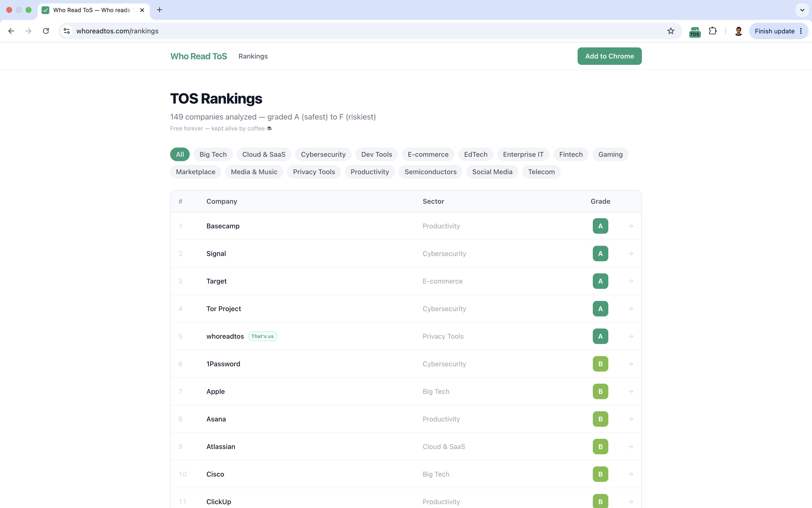
Task: Filter by E-commerce sector
Action: 428,154
